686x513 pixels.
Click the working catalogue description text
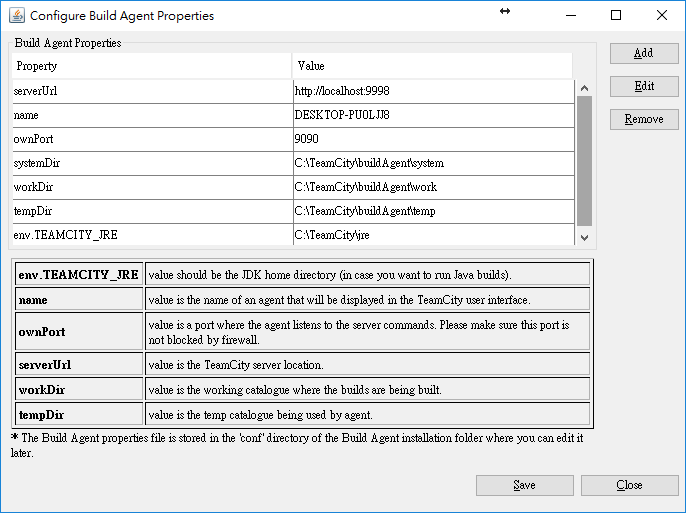coord(295,390)
